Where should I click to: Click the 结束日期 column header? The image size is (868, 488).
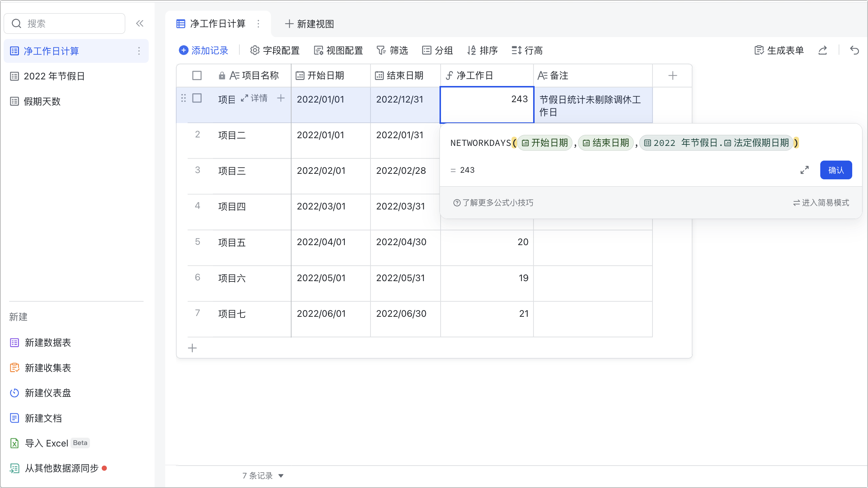[405, 76]
